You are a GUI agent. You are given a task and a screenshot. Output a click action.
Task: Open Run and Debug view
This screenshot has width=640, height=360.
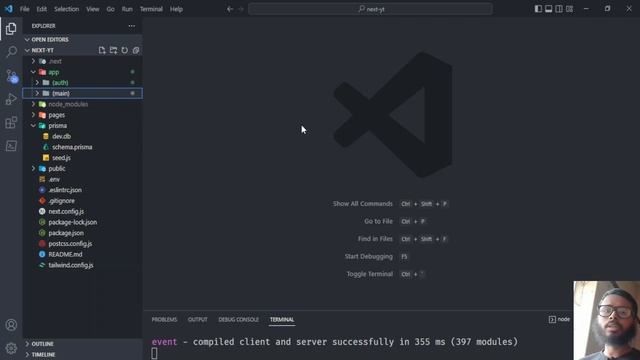tap(11, 99)
